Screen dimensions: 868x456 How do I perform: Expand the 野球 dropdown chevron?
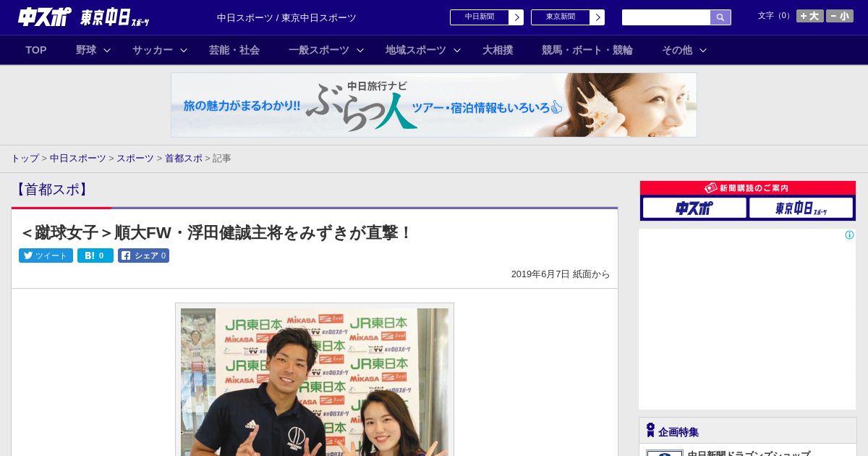pyautogui.click(x=107, y=50)
